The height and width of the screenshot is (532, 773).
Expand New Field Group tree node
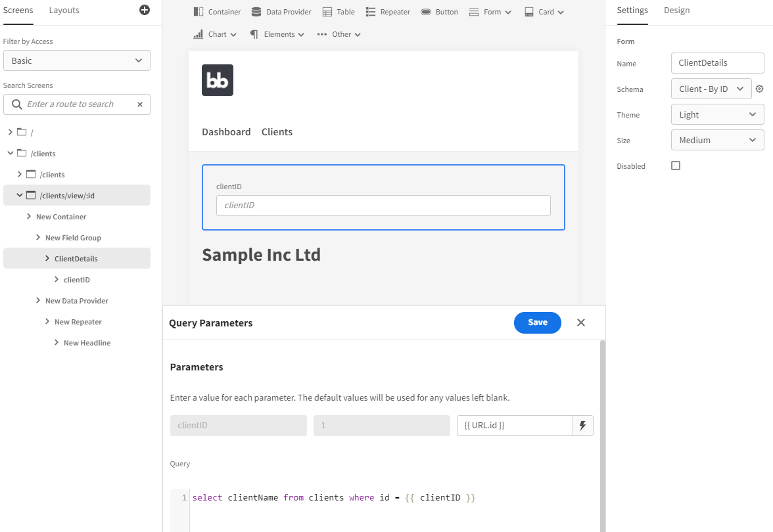pyautogui.click(x=38, y=238)
